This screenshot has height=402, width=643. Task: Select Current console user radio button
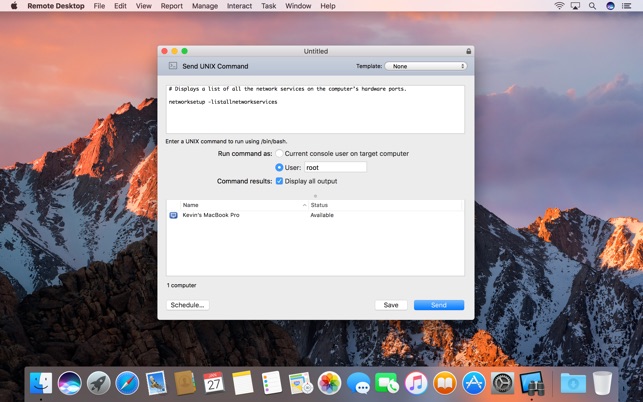point(279,153)
